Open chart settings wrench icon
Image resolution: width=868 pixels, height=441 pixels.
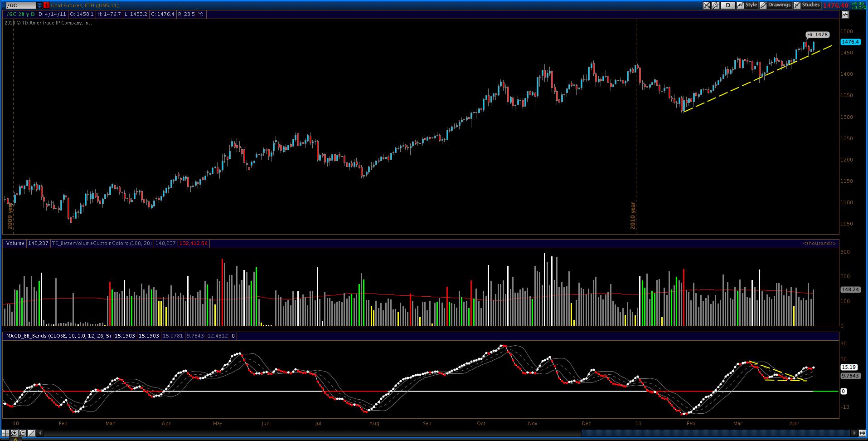point(715,5)
